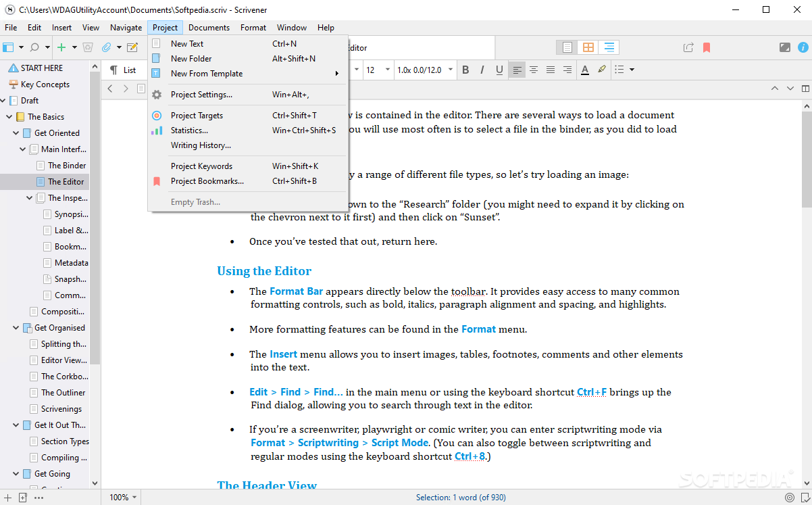Viewport: 812px width, 505px height.
Task: Click the document icon in the editor header
Action: click(x=141, y=89)
